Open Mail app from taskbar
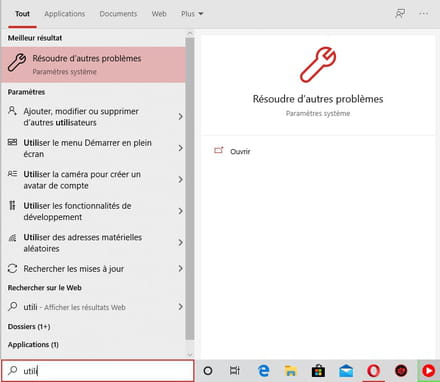440x382 pixels. (346, 371)
